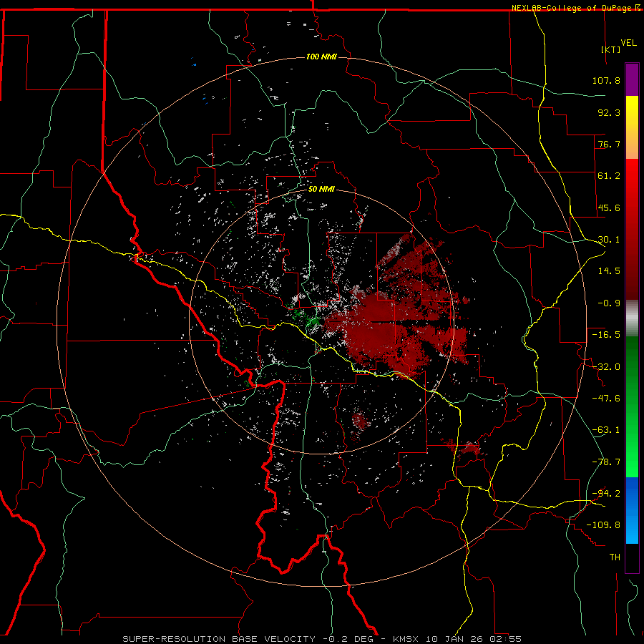
Task: Click the [KT] units label
Action: 611,49
